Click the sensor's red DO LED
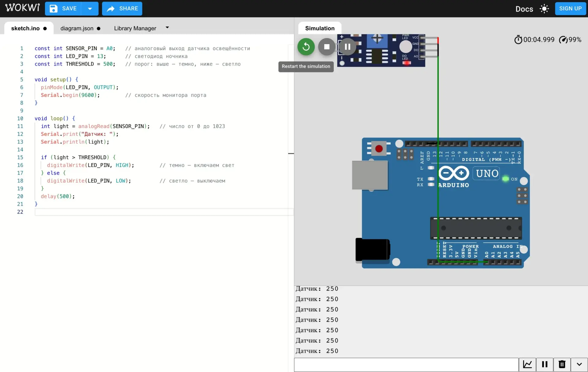 (x=407, y=63)
